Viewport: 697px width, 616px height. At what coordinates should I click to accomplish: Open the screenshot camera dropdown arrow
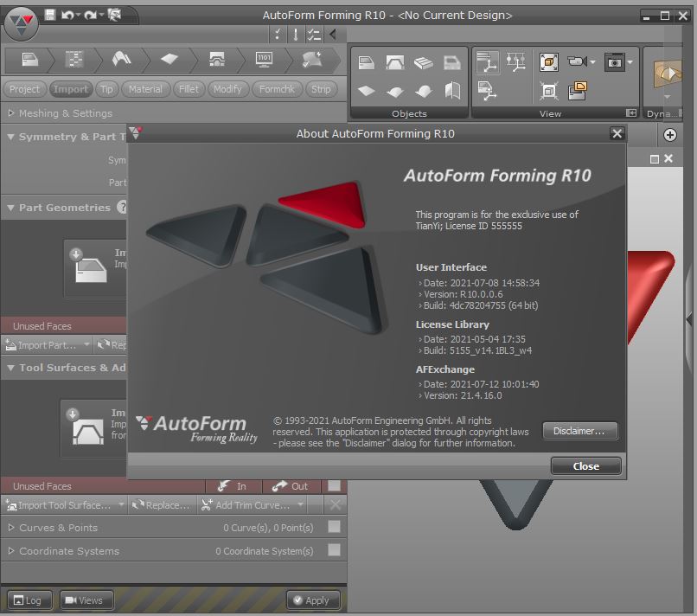(630, 62)
